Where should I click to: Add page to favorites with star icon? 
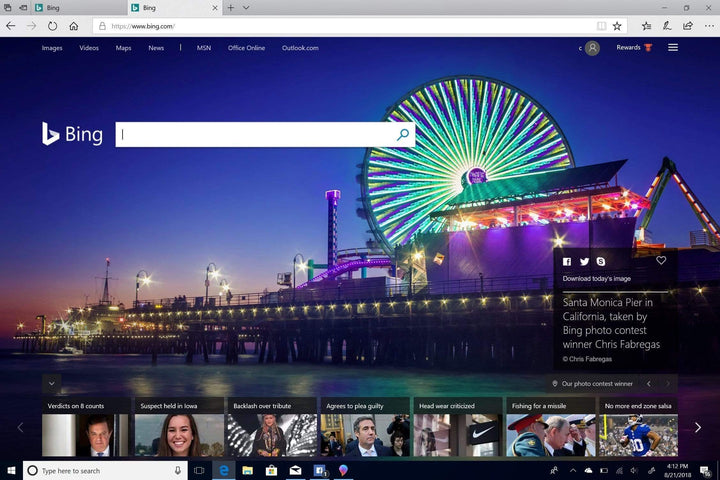click(617, 26)
